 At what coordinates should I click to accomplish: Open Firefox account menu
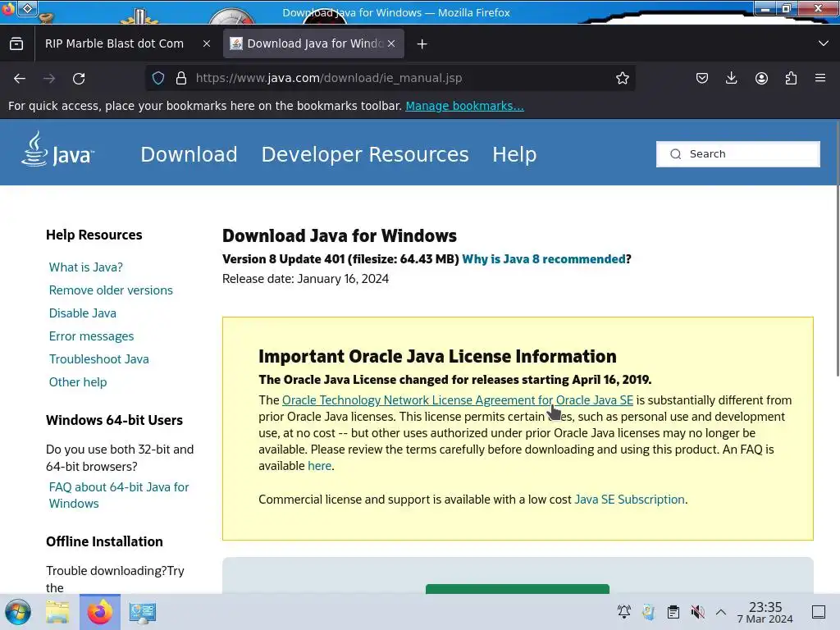pos(761,78)
